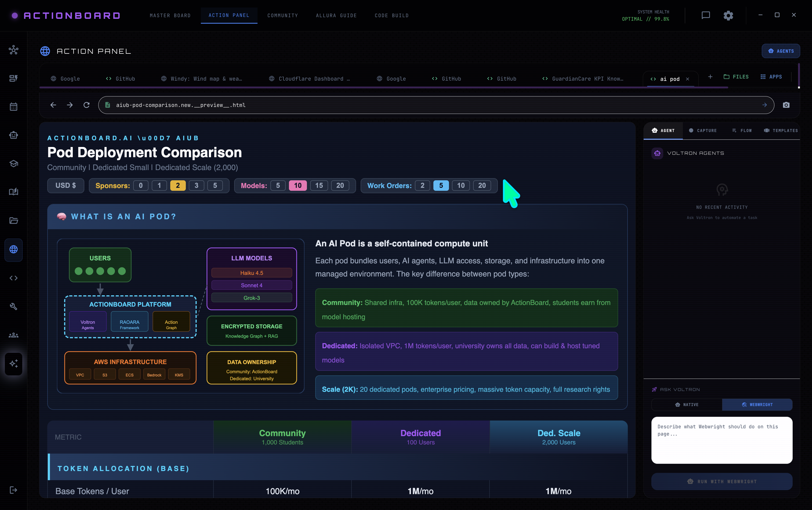Viewport: 812px width, 510px height.
Task: Switch to the Windy wind map tab
Action: click(202, 79)
